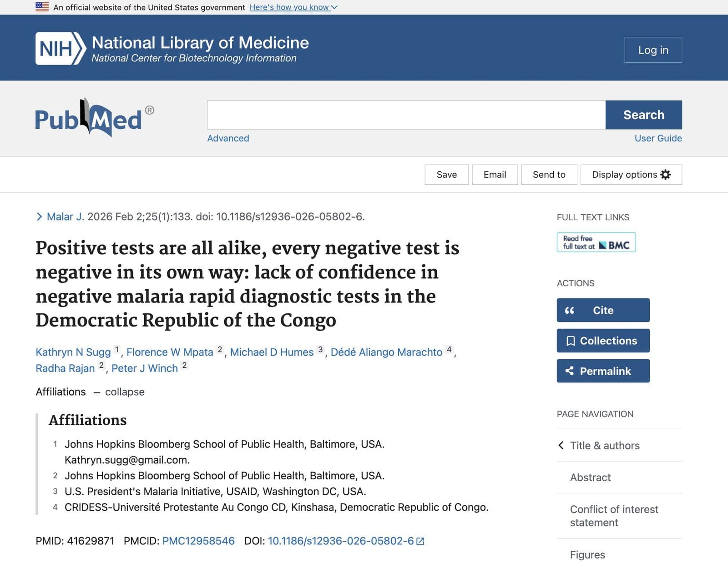
Task: Expand Here's how you know dropdown
Action: pyautogui.click(x=293, y=7)
